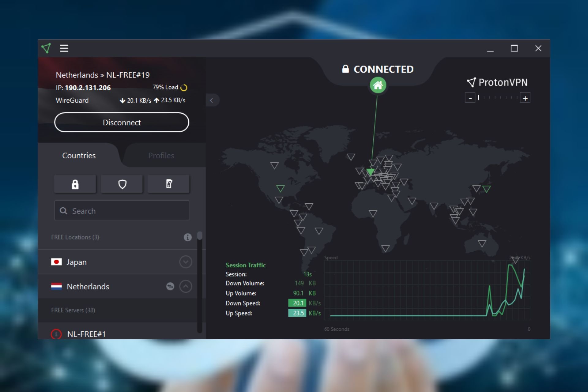
Task: Click the IP address 190.2.131.206
Action: pyautogui.click(x=88, y=88)
